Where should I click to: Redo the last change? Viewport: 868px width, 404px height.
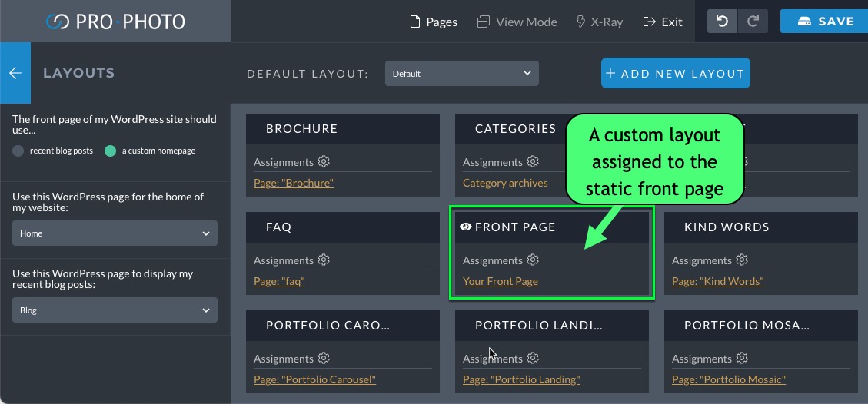pyautogui.click(x=753, y=22)
